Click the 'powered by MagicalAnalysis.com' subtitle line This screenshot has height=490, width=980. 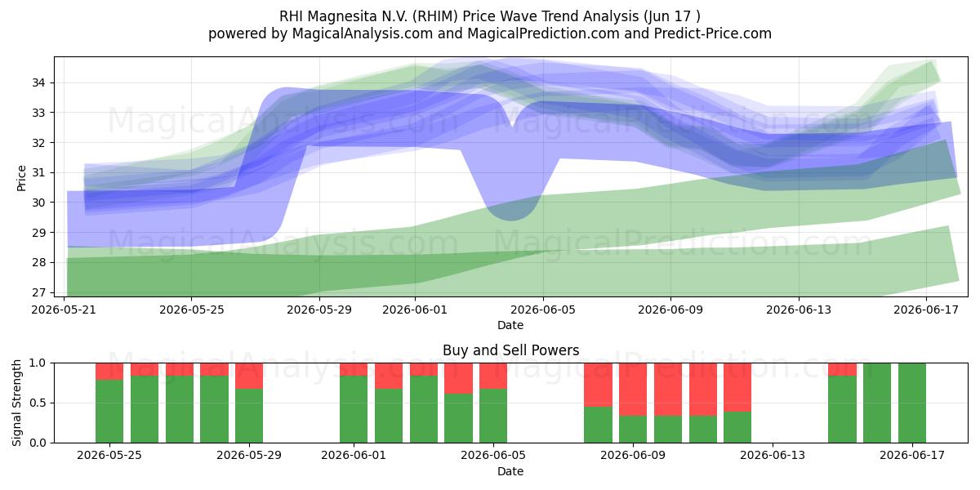[490, 33]
